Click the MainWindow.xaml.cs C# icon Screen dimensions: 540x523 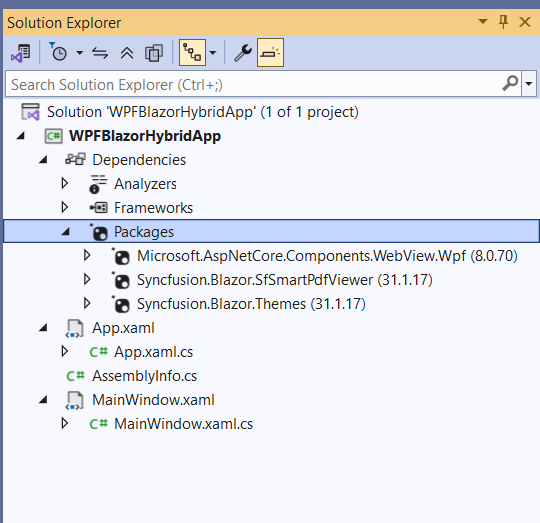point(98,424)
